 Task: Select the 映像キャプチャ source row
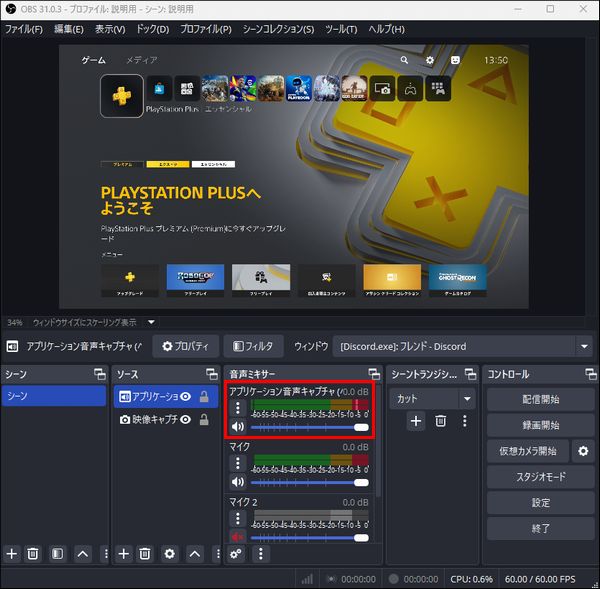point(165,420)
